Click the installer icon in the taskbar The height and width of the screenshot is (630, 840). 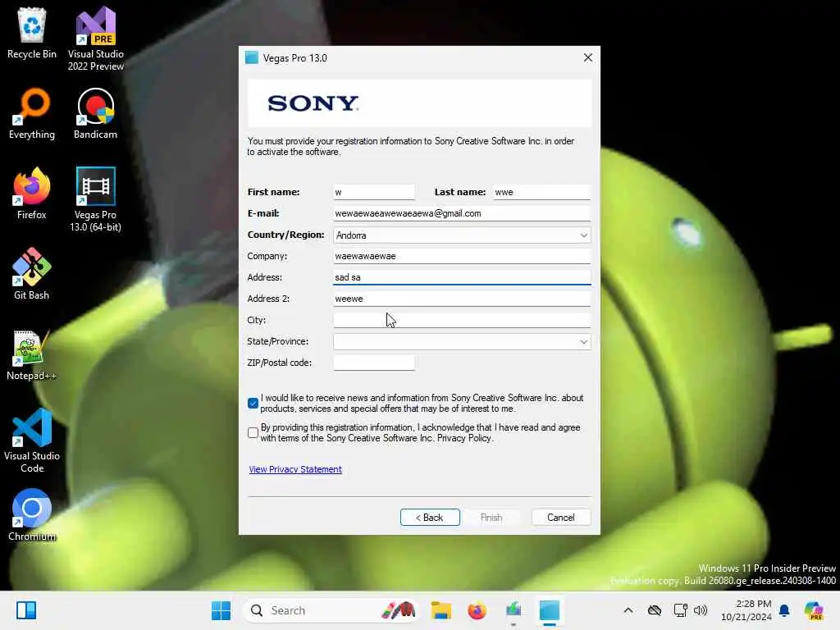tap(514, 610)
